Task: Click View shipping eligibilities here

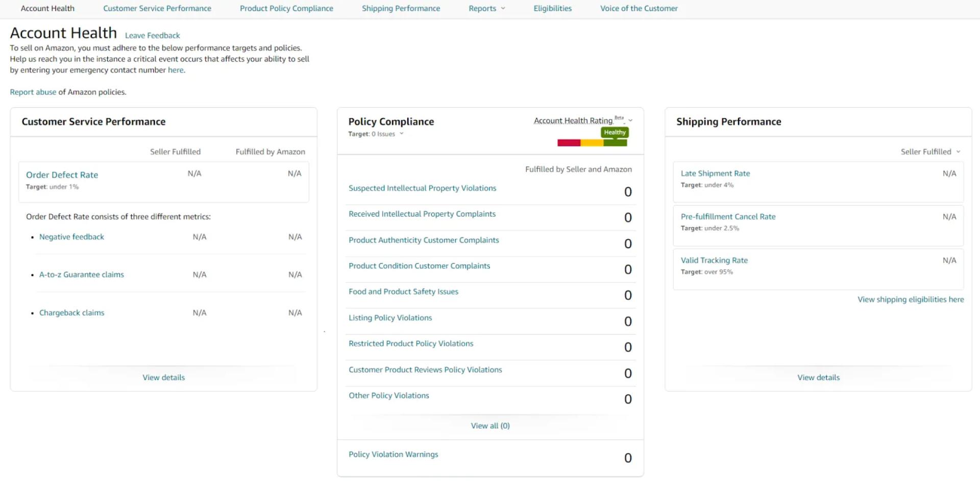Action: coord(910,299)
